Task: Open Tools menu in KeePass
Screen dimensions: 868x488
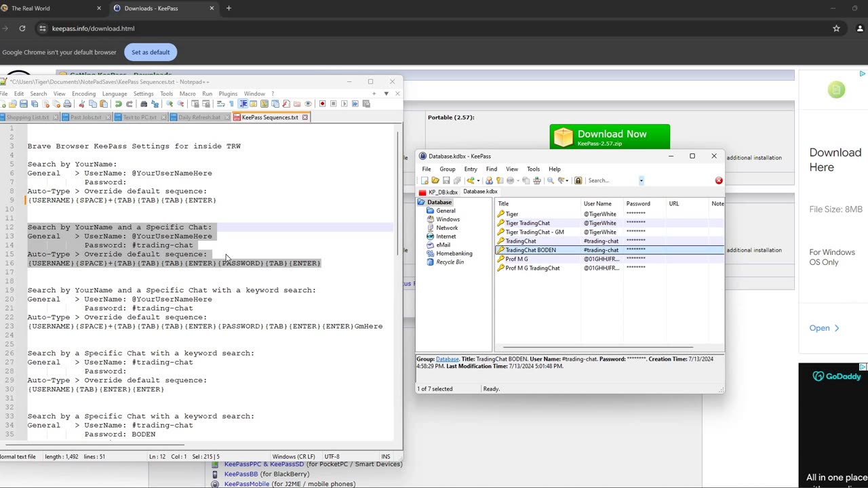Action: pyautogui.click(x=533, y=169)
